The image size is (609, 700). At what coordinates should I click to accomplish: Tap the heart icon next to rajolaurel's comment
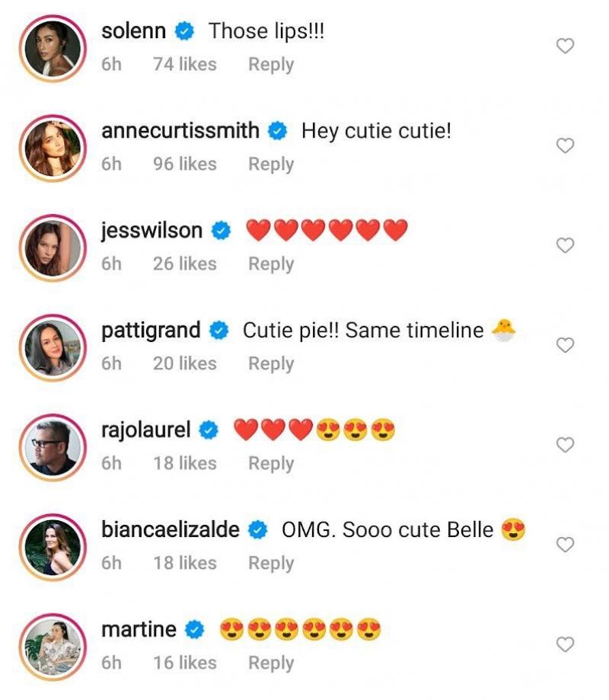click(x=564, y=446)
